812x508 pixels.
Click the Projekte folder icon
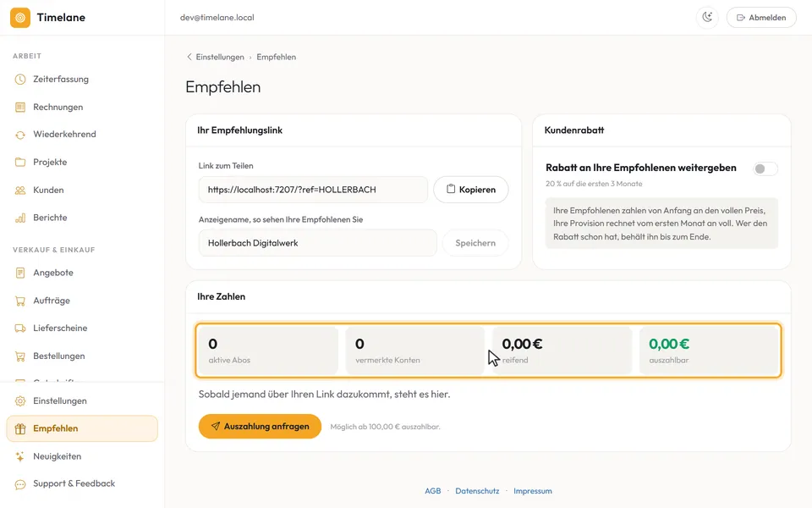click(x=20, y=163)
